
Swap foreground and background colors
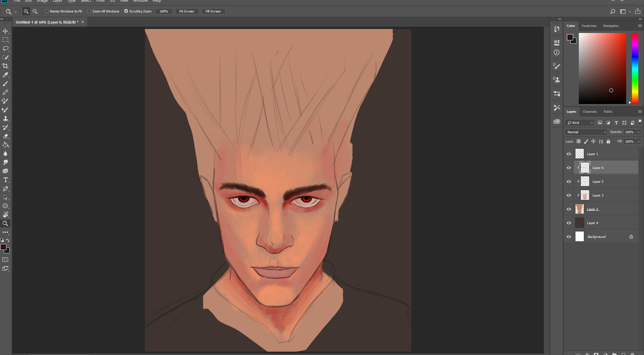[x=8, y=240]
